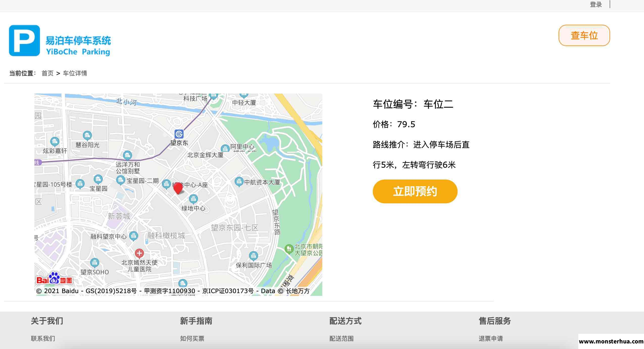Click 车位编号：车位二 title

[x=413, y=104]
